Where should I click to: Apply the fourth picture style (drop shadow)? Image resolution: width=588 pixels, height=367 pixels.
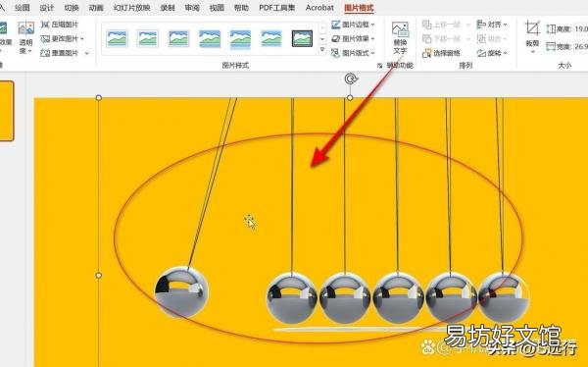point(210,38)
